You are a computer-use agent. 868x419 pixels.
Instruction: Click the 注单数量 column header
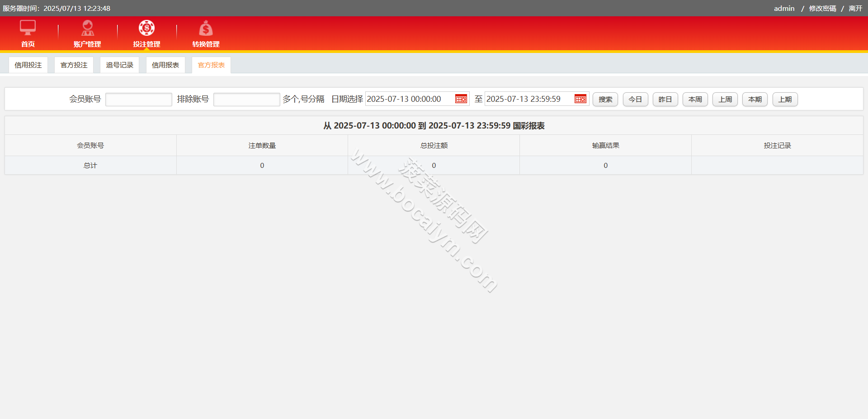pos(262,145)
